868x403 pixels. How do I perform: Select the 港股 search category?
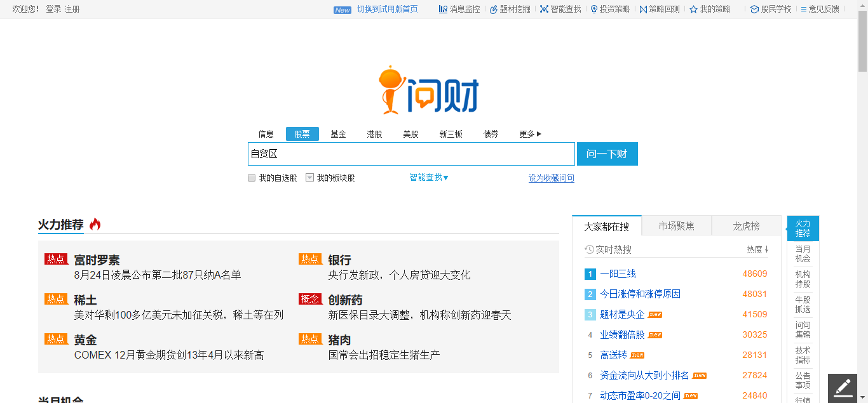point(374,134)
